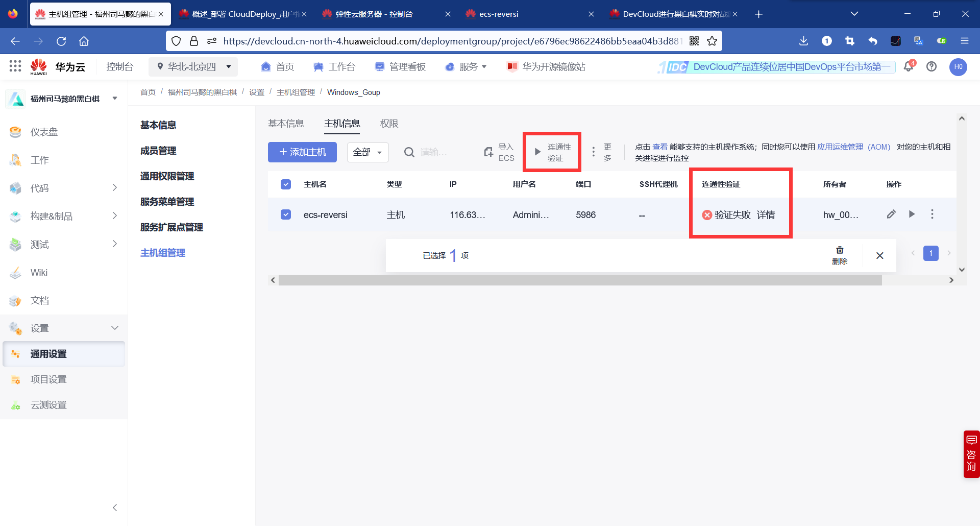Toggle the select-all hosts checkbox

(x=286, y=184)
